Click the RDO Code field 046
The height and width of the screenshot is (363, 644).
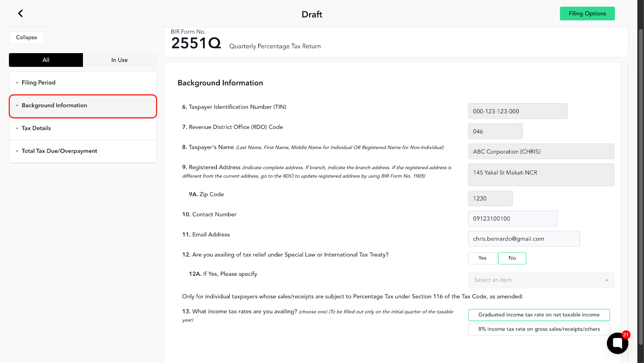[x=495, y=131]
